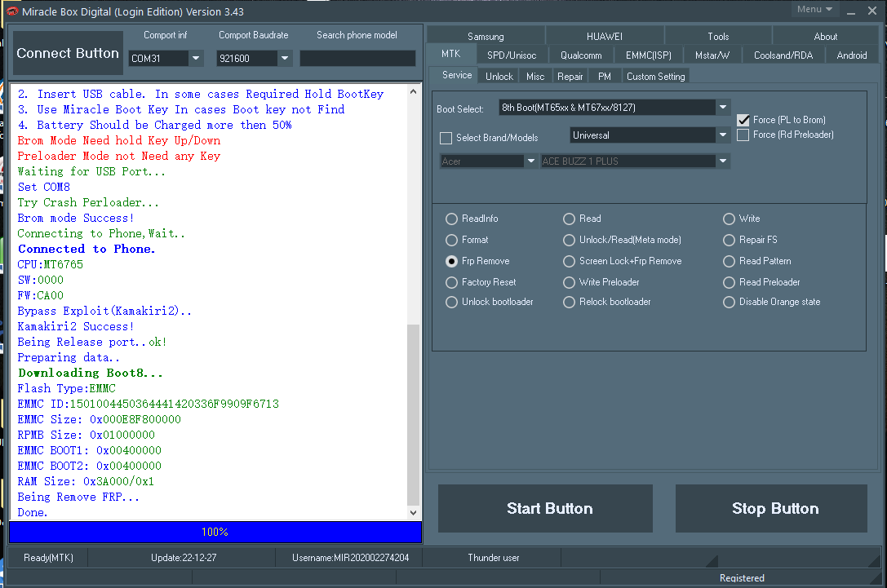Select the Unlock bootloader radio option
The height and width of the screenshot is (588, 887).
pyautogui.click(x=451, y=302)
